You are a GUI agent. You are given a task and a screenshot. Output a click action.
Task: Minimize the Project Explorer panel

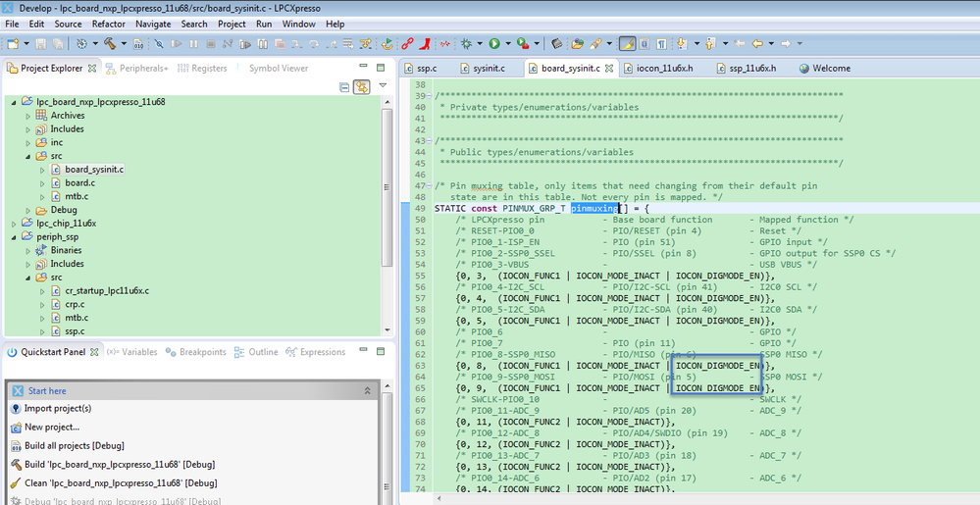coord(363,66)
